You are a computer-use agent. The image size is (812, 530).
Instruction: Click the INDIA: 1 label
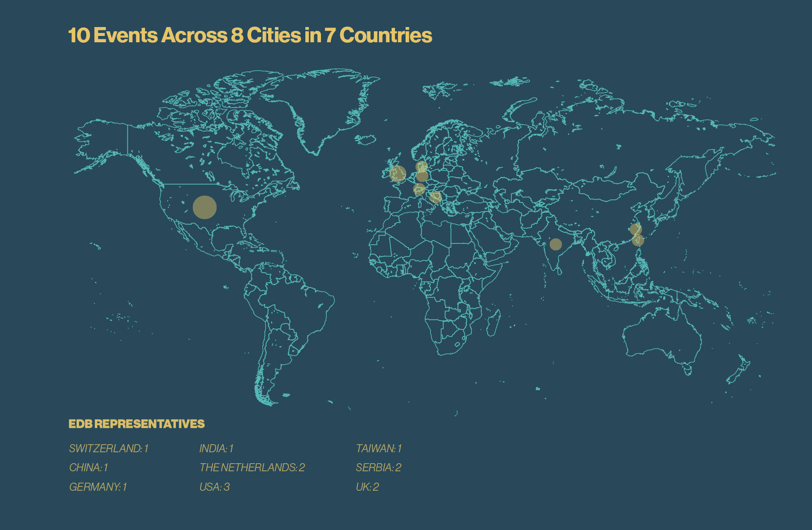(x=216, y=448)
